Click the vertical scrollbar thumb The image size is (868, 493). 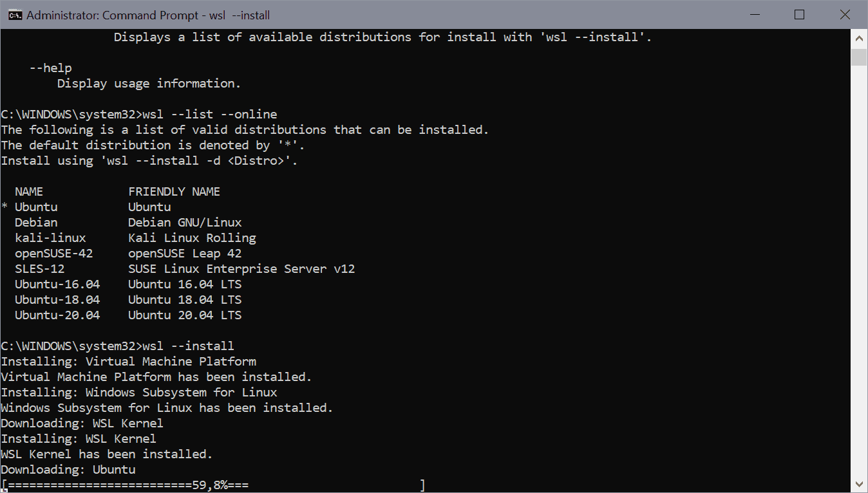(859, 57)
